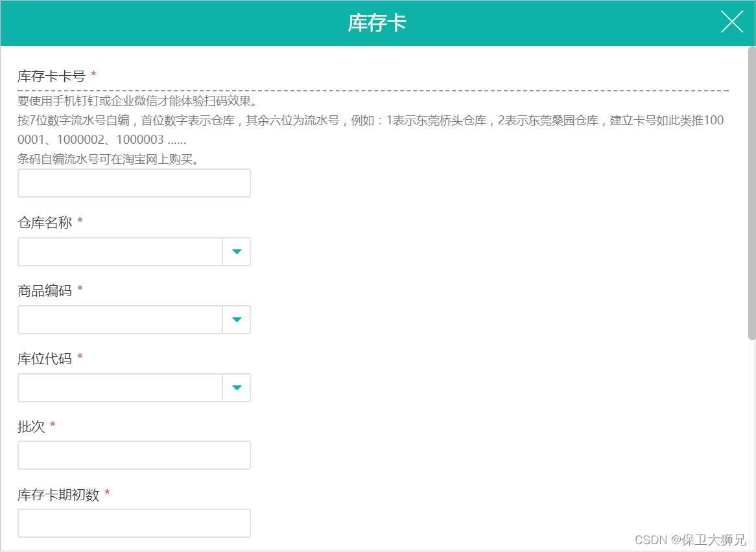This screenshot has height=552, width=756.
Task: Click the 库存卡 dialog title text
Action: pyautogui.click(x=377, y=23)
